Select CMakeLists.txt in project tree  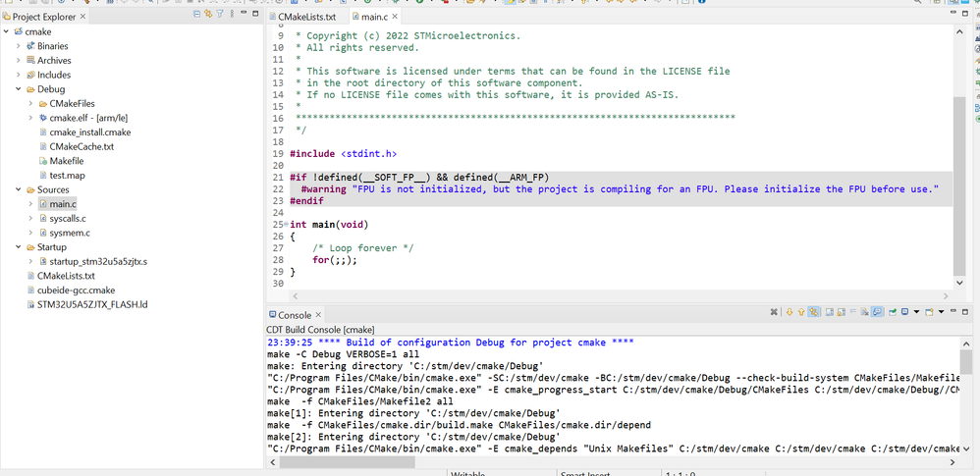point(66,276)
